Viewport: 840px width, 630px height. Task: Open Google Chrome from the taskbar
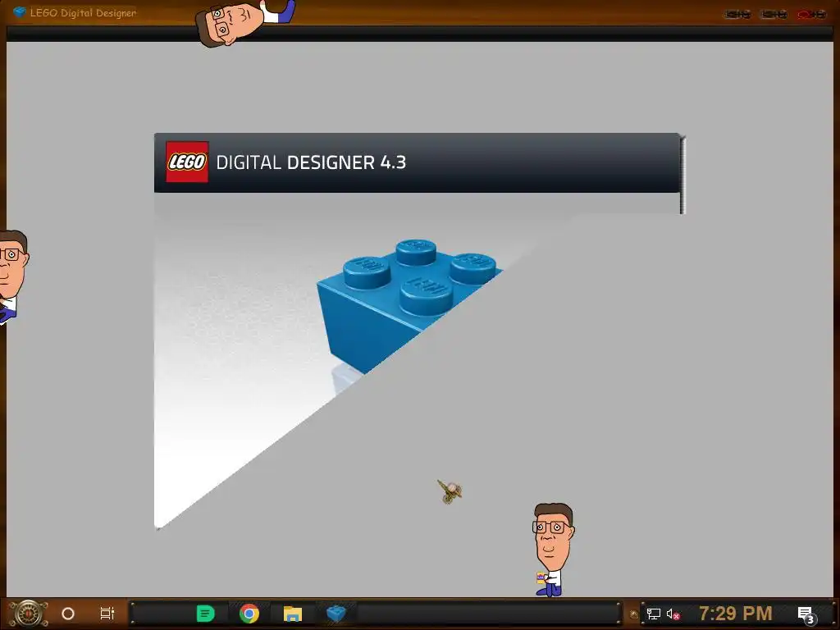(249, 614)
